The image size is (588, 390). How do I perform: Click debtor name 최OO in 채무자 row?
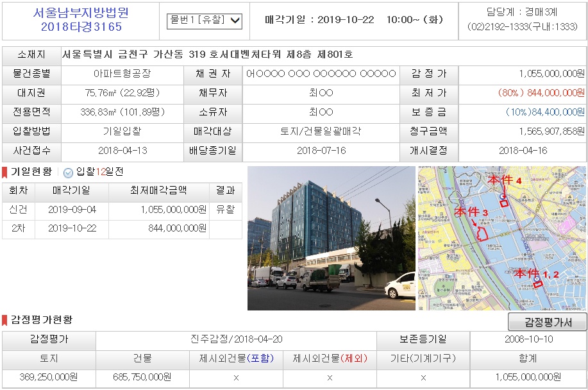click(x=321, y=92)
